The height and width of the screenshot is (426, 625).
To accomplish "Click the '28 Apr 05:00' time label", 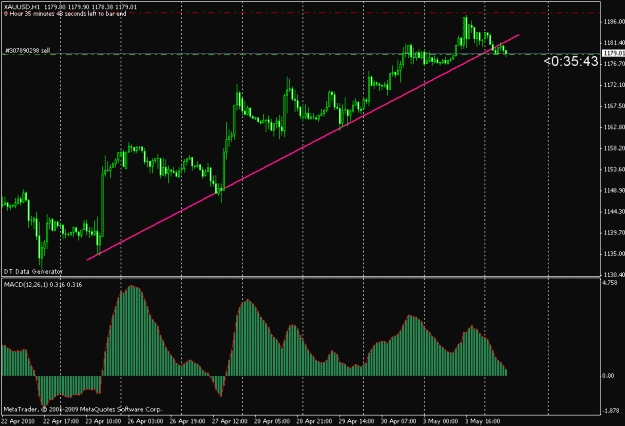I will pos(272,421).
